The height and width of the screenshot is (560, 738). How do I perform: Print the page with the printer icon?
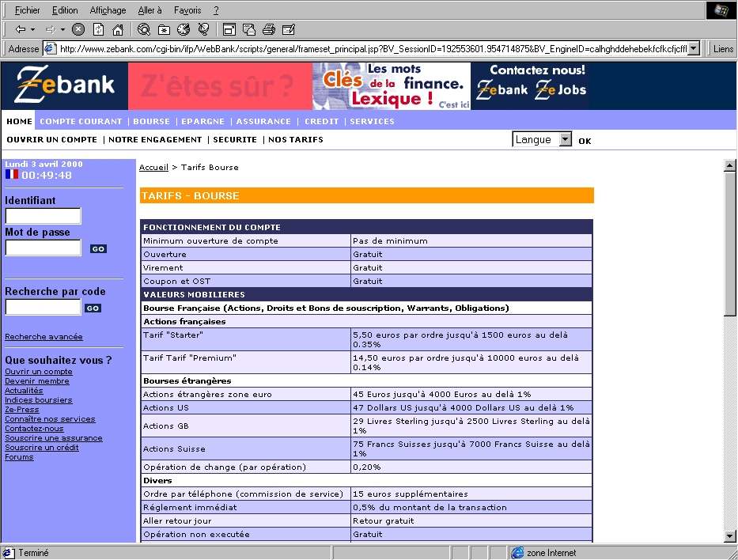click(x=269, y=29)
